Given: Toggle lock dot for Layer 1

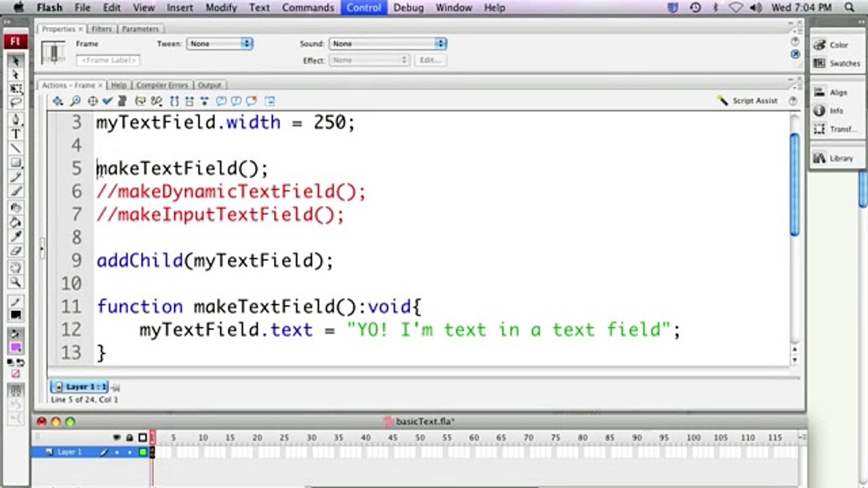Looking at the screenshot, I should (x=129, y=452).
